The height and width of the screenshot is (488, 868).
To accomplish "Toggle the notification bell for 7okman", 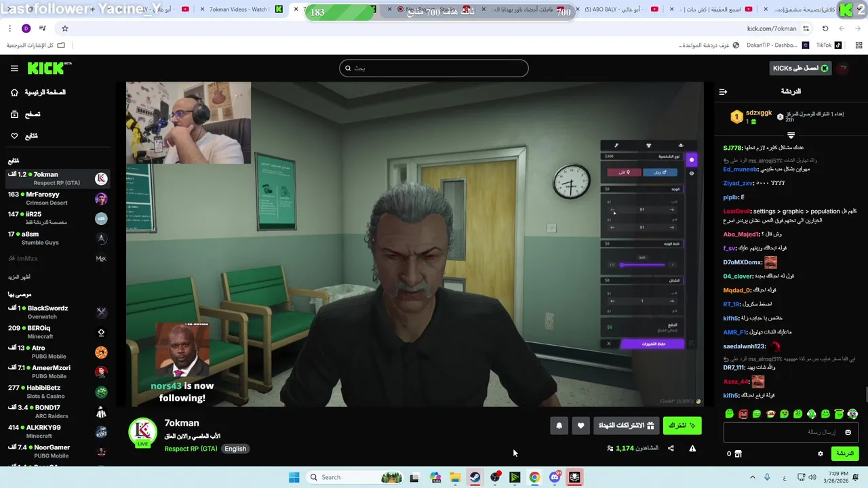I will [559, 426].
